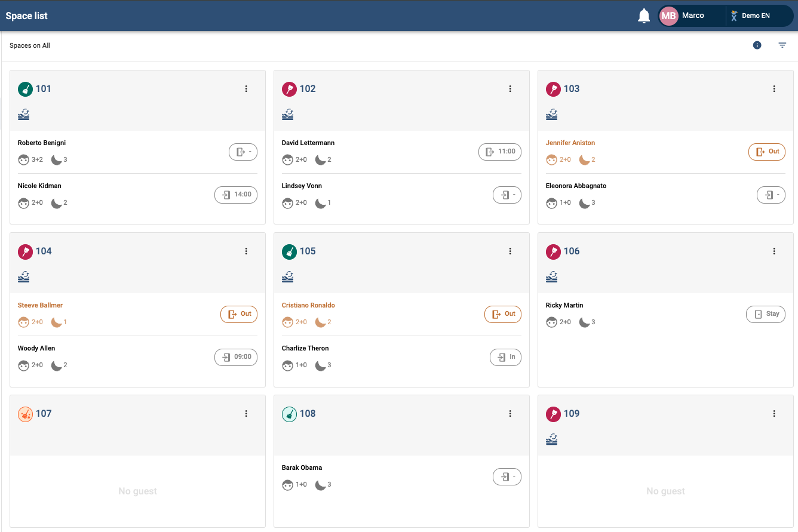
Task: Click room 103 red status icon
Action: 553,89
